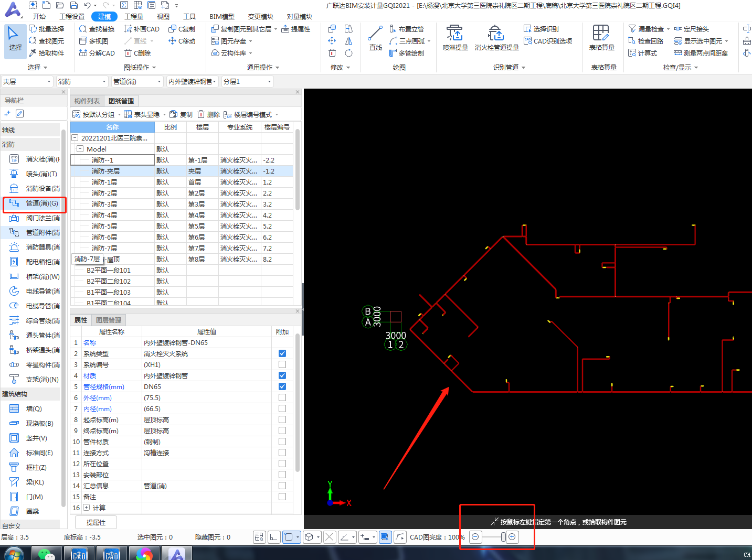This screenshot has width=752, height=560.
Task: Click the 提属性 button below properties
Action: 96,522
